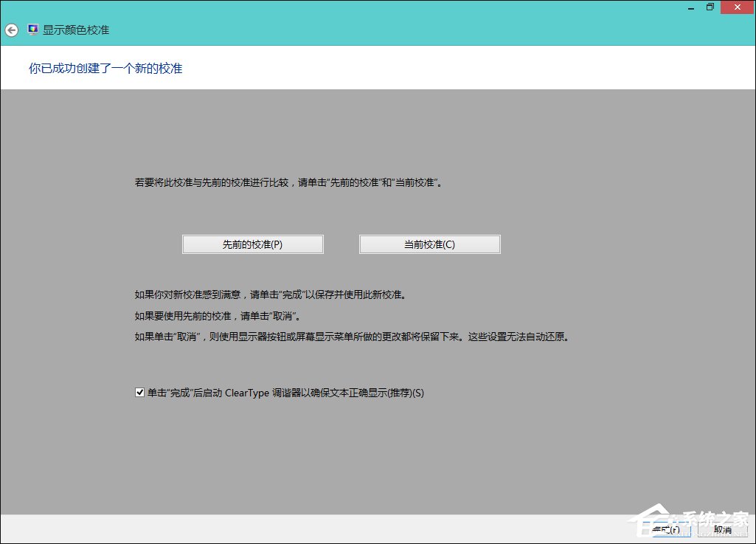Open the previous calibration screen via back arrow
The width and height of the screenshot is (756, 544).
tap(11, 30)
